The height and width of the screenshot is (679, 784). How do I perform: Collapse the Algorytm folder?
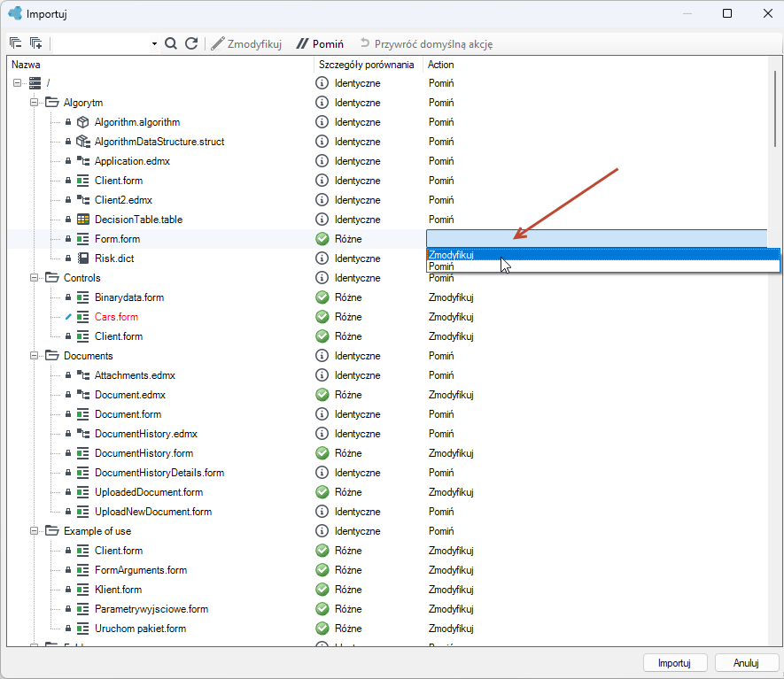pos(34,103)
